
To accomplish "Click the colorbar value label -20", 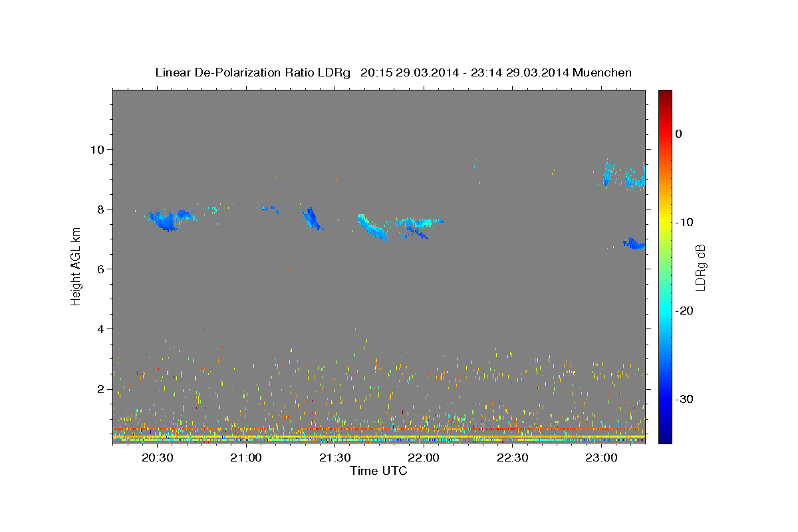I will [x=685, y=311].
